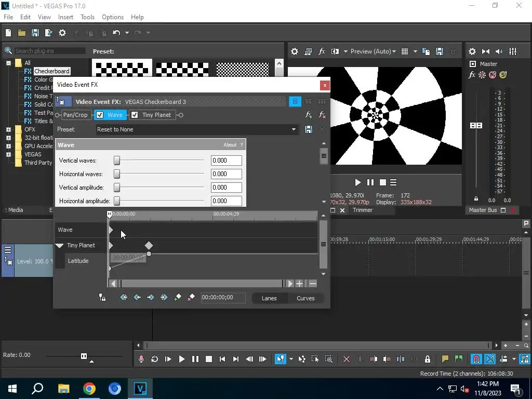The width and height of the screenshot is (532, 399).
Task: Open the Normal Edit Tool dropdown arrow
Action: tap(291, 359)
